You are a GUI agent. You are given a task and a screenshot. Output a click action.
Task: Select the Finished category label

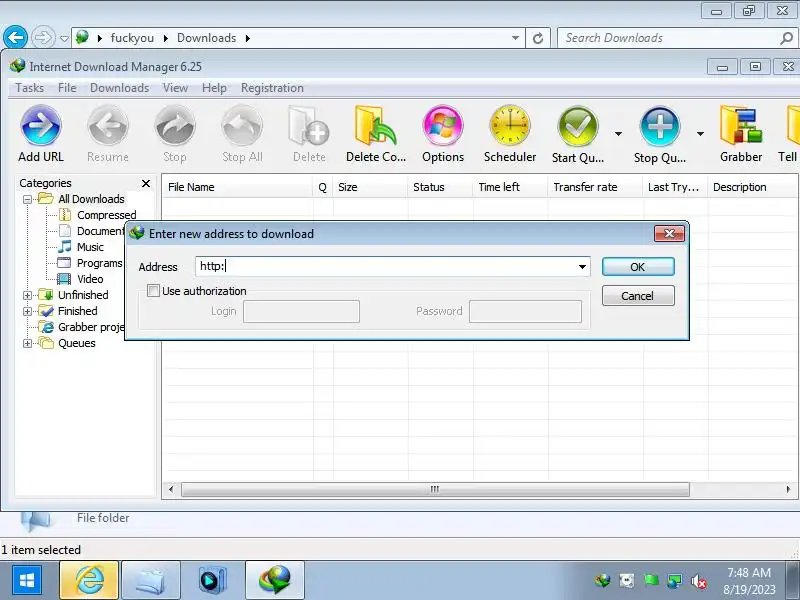(78, 311)
